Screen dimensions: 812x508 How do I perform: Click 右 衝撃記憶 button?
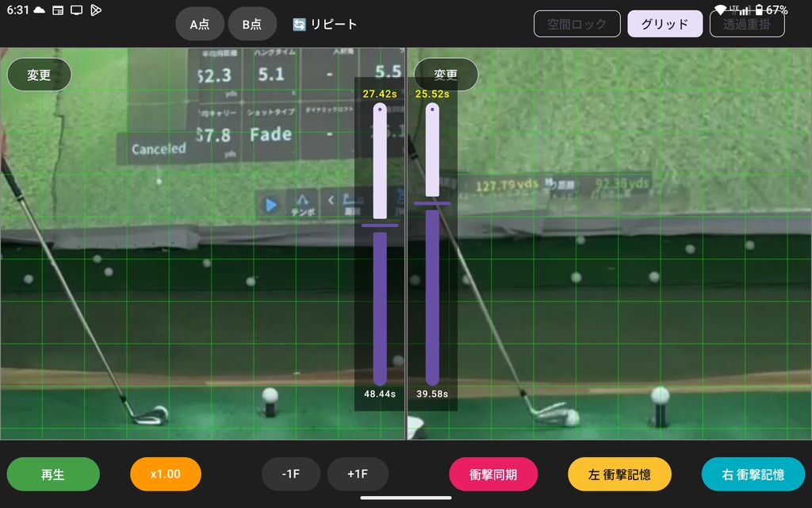[x=753, y=474]
